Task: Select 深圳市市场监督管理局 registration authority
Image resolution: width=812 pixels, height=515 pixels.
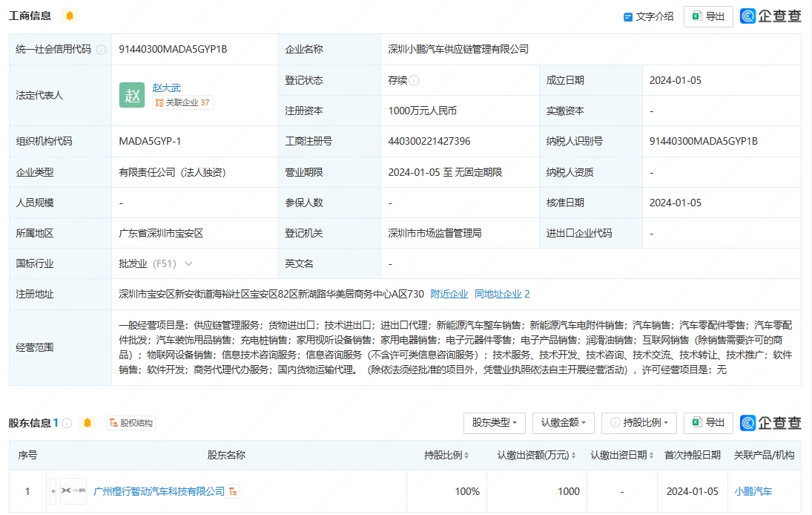Action: 435,233
